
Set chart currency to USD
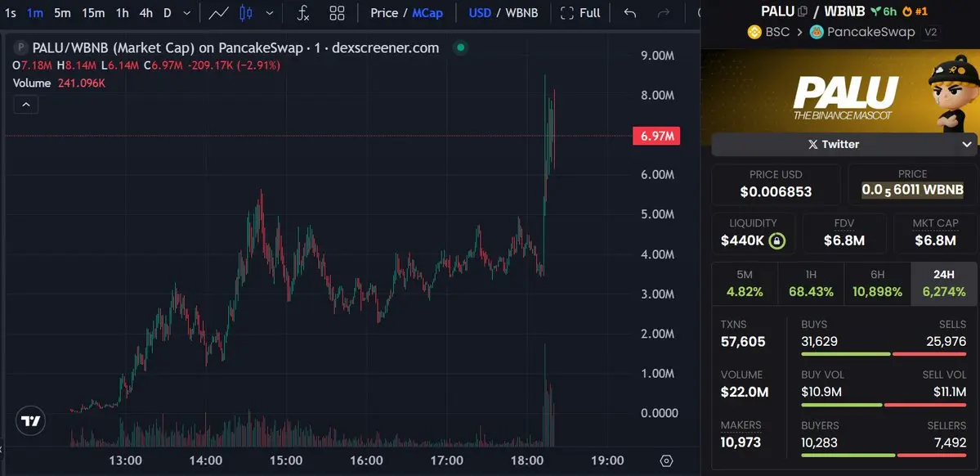480,13
